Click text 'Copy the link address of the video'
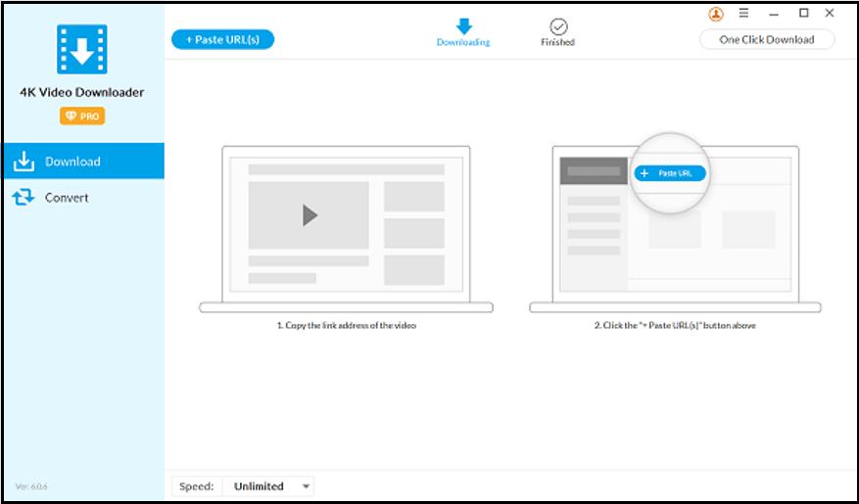Viewport: 859px width, 504px height. (351, 326)
